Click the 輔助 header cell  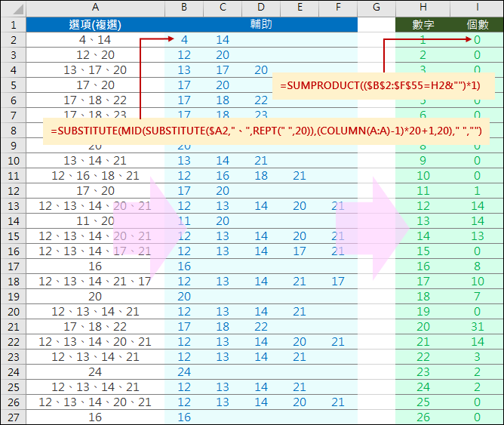pos(261,25)
